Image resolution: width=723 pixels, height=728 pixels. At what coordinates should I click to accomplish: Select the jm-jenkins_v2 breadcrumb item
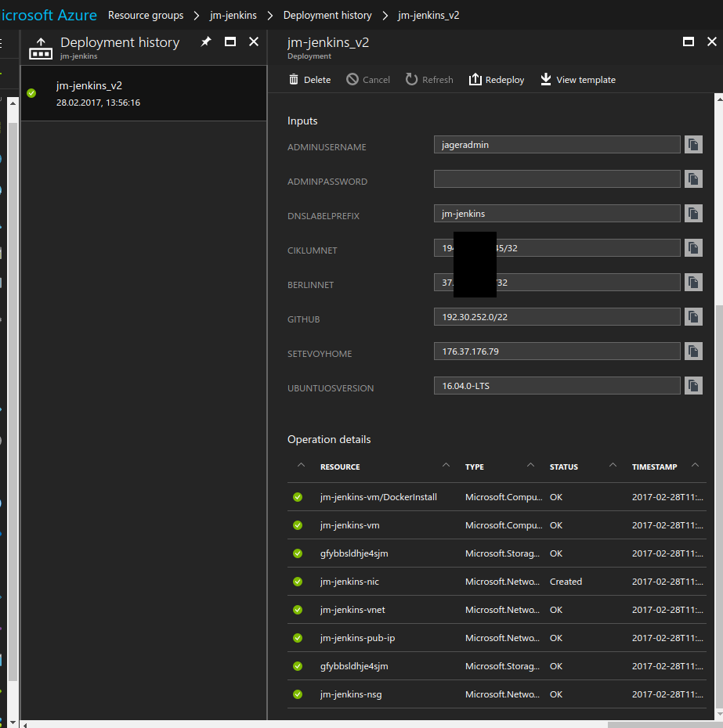click(428, 16)
